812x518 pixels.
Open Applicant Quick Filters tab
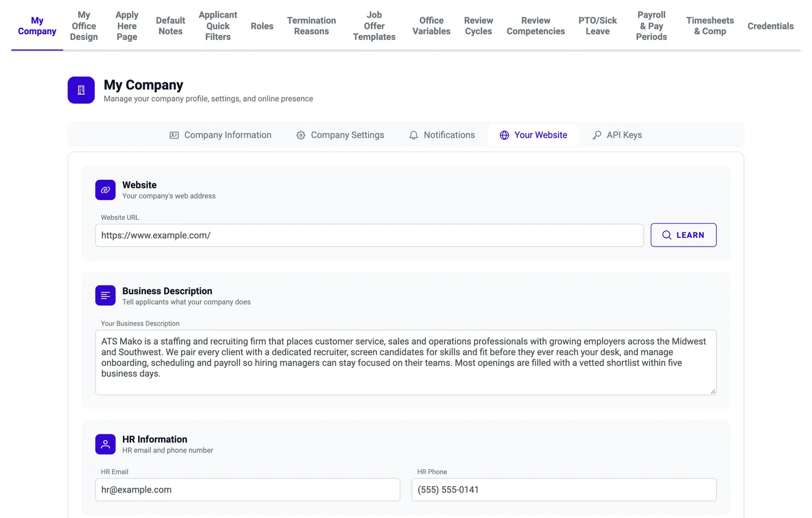(218, 26)
